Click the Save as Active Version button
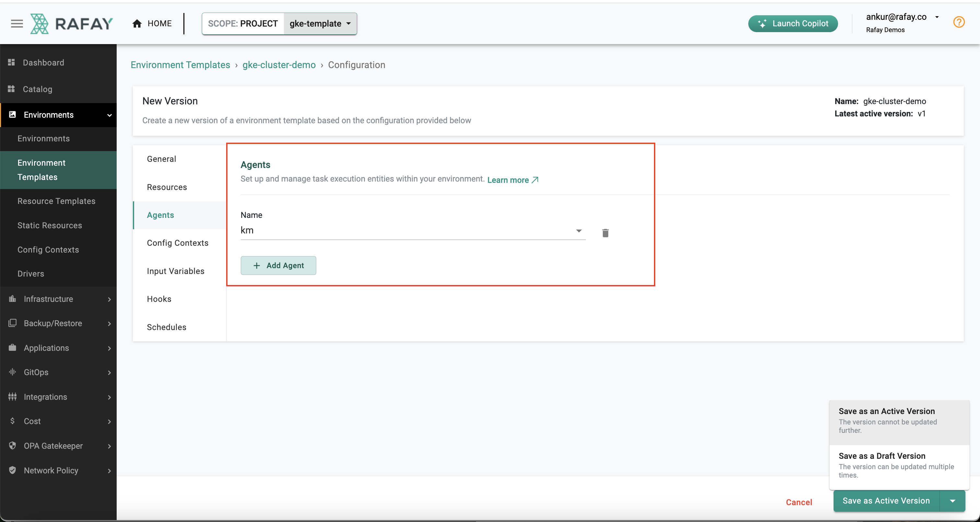The image size is (980, 522). pos(886,501)
